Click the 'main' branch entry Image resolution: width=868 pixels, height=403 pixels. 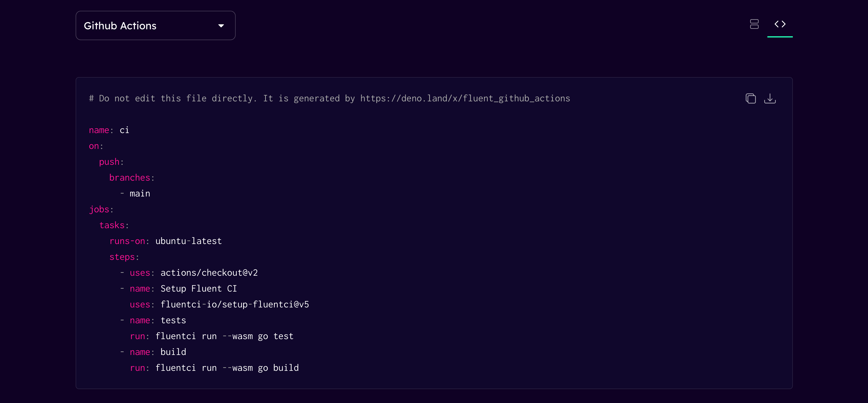point(140,194)
